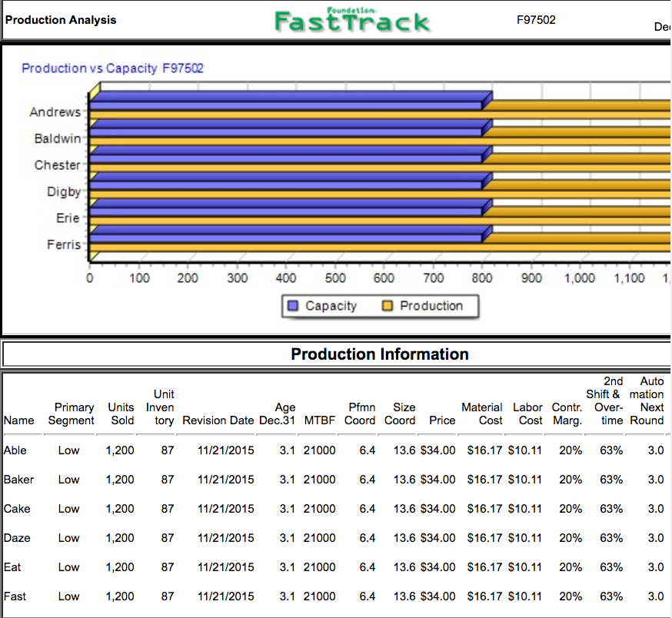The image size is (672, 618).
Task: Click the Production Analysis page title
Action: click(x=61, y=20)
